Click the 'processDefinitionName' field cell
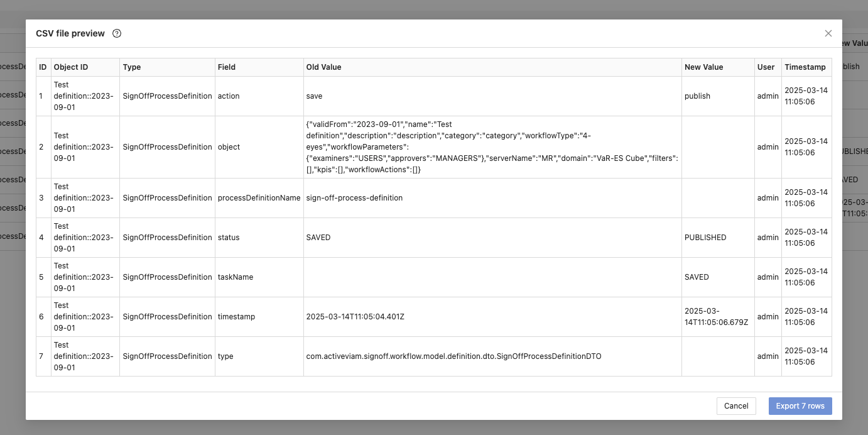The width and height of the screenshot is (868, 435). pos(259,198)
